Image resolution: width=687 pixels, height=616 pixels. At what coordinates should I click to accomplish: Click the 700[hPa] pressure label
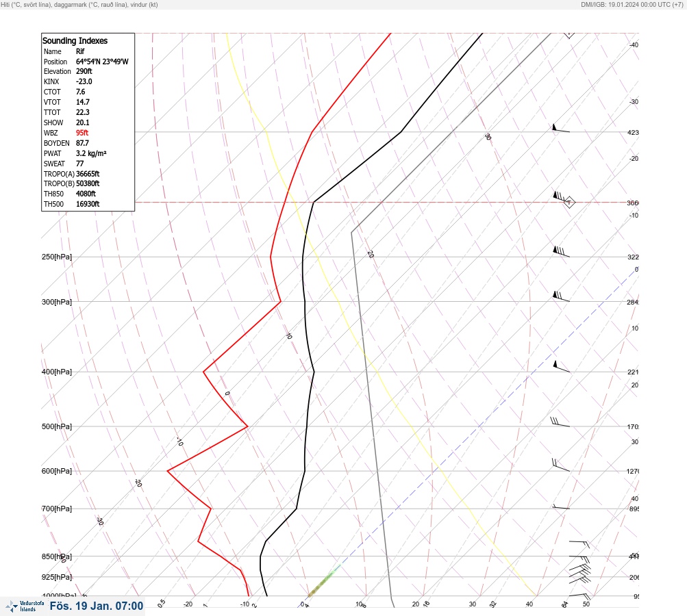coord(57,509)
